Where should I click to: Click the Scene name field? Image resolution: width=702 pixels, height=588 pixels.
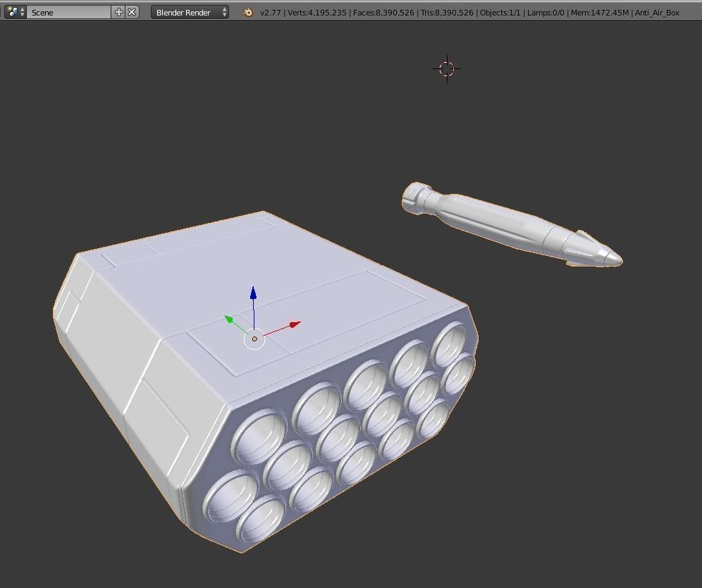click(68, 12)
